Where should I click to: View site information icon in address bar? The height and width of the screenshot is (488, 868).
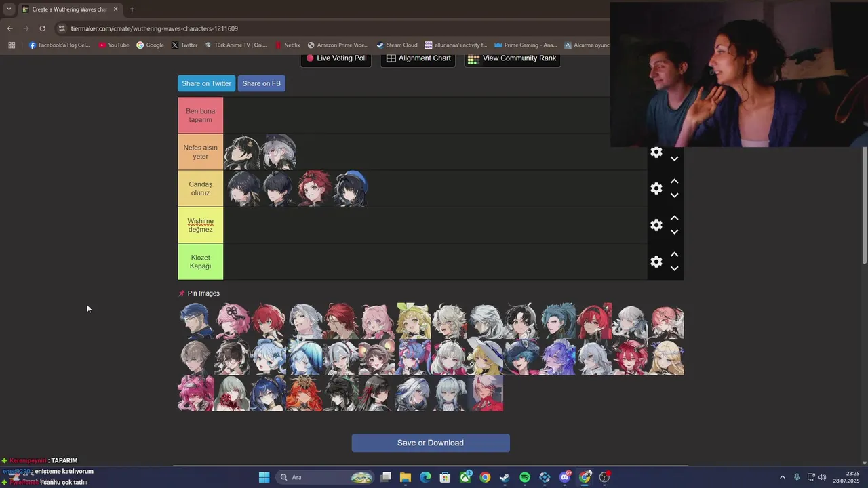pyautogui.click(x=62, y=28)
